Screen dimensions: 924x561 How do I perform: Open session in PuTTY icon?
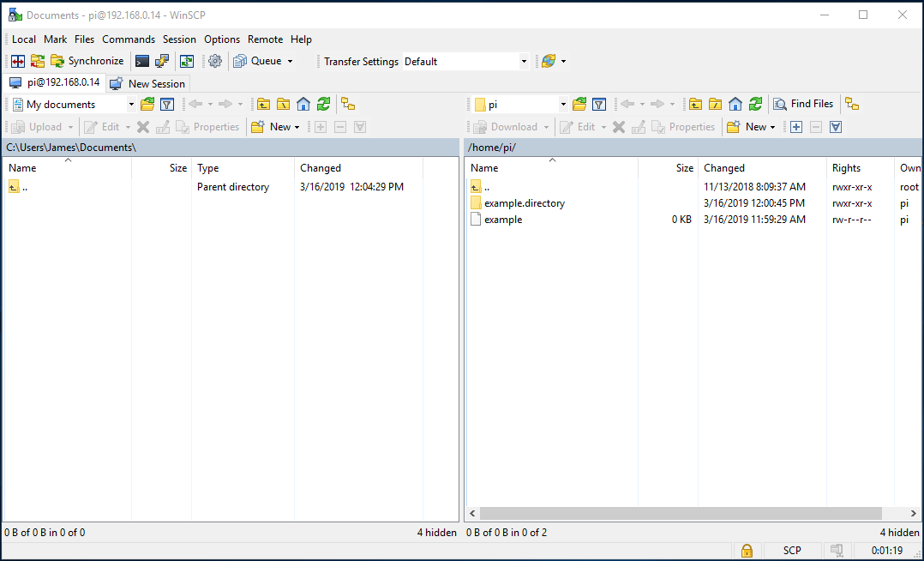161,61
